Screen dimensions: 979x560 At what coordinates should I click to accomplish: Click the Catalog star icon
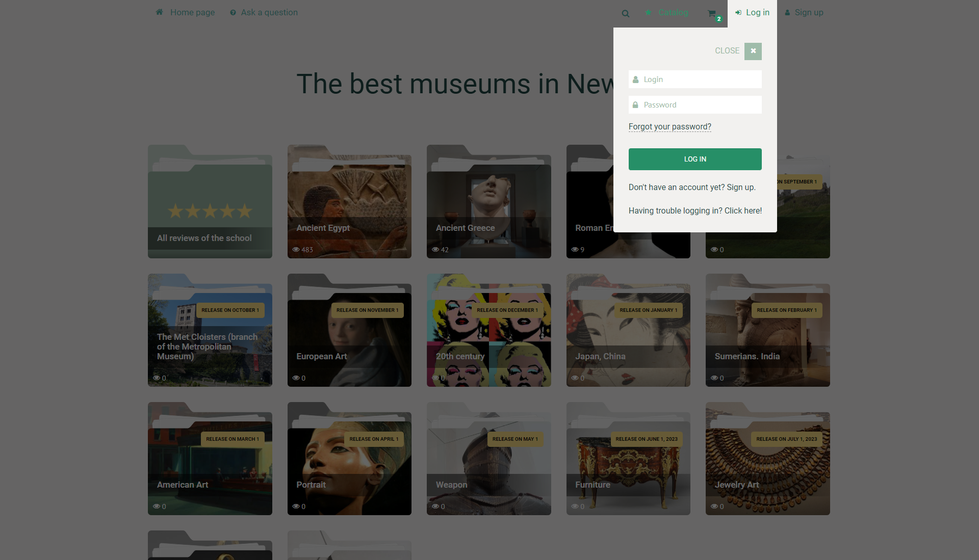point(648,12)
